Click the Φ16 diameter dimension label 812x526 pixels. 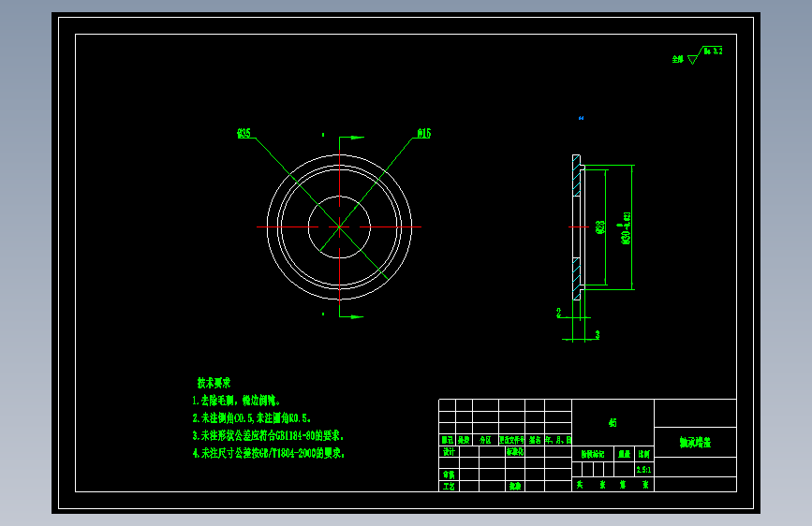click(x=423, y=134)
